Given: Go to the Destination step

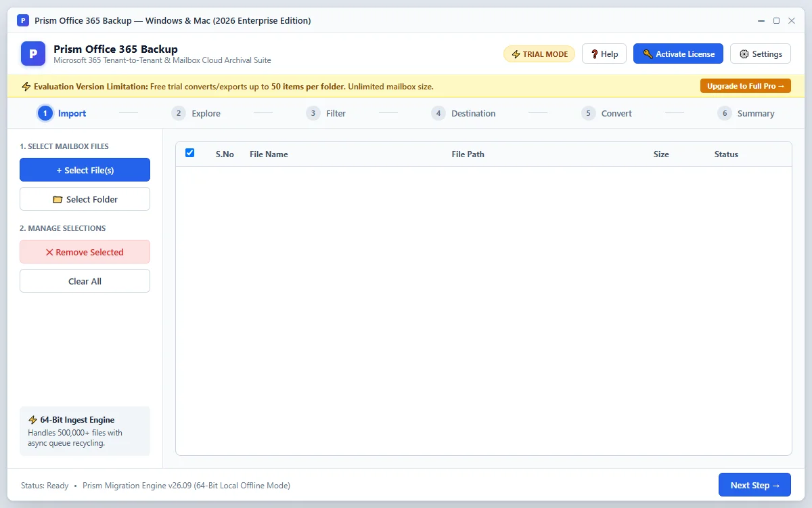Looking at the screenshot, I should click(463, 113).
